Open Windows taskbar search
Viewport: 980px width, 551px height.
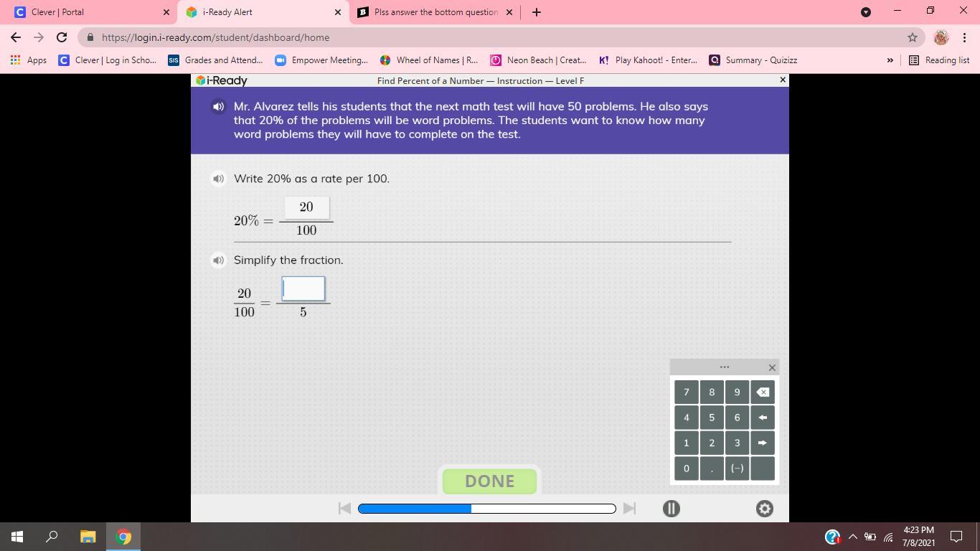point(52,537)
